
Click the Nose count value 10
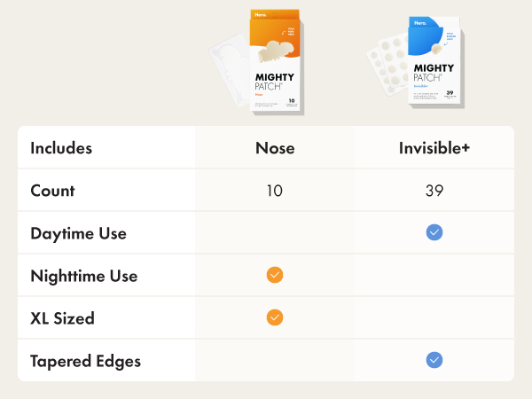click(275, 191)
